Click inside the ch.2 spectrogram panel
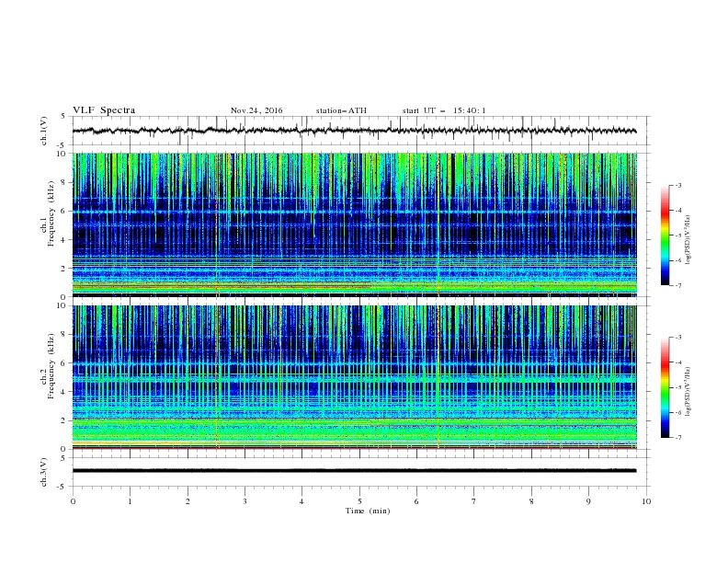Image resolution: width=728 pixels, height=563 pixels. click(x=354, y=377)
